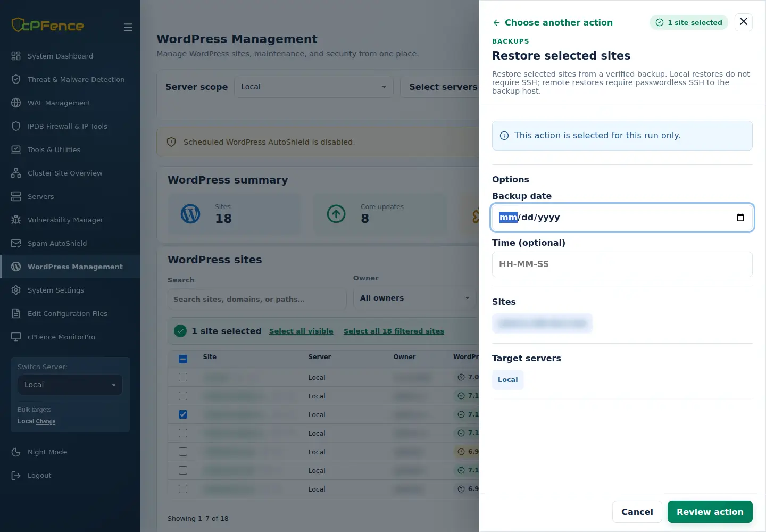The image size is (766, 532).
Task: Check the first site row checkbox
Action: coord(183,377)
